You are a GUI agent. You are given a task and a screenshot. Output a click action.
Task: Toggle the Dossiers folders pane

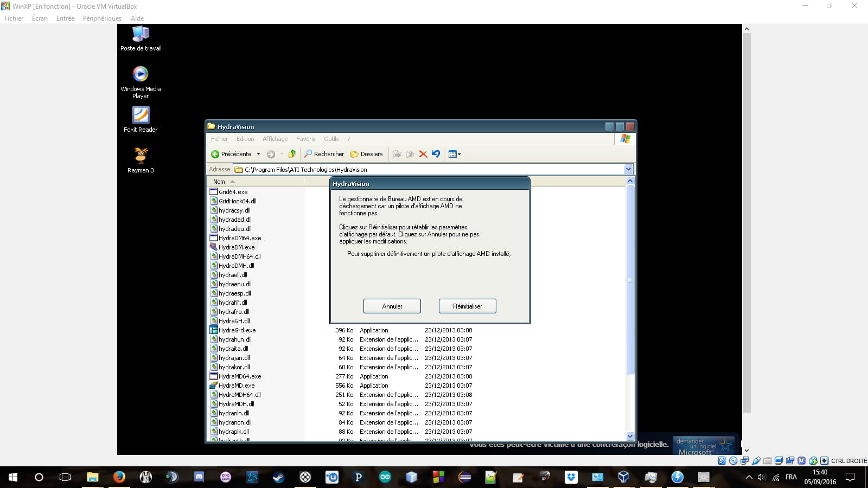point(367,154)
